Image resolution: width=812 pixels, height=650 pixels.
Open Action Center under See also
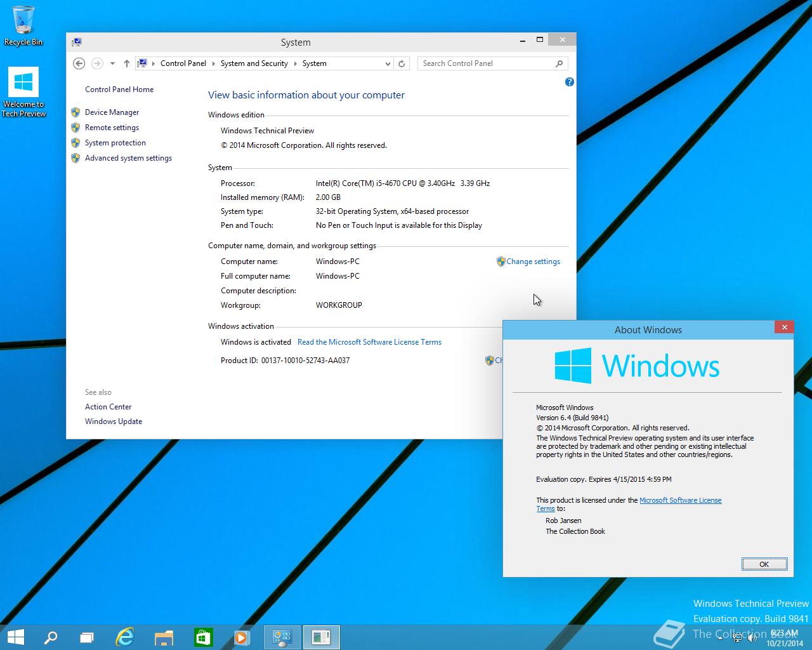[108, 407]
